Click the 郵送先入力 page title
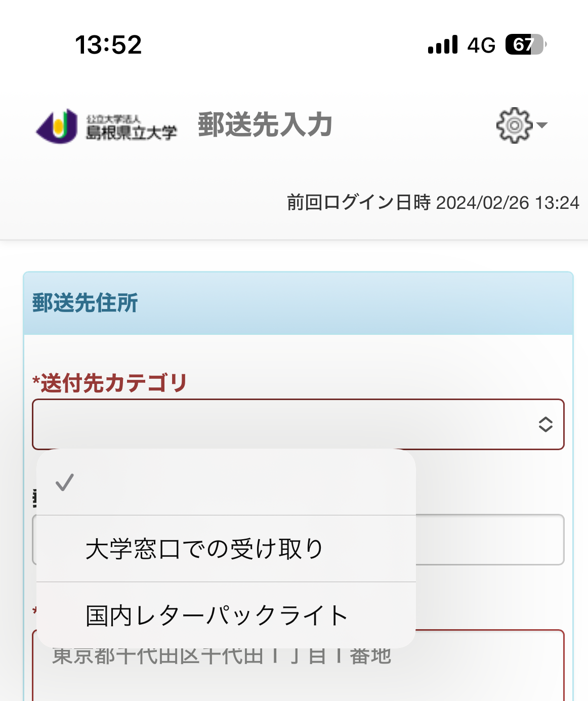 click(x=265, y=124)
